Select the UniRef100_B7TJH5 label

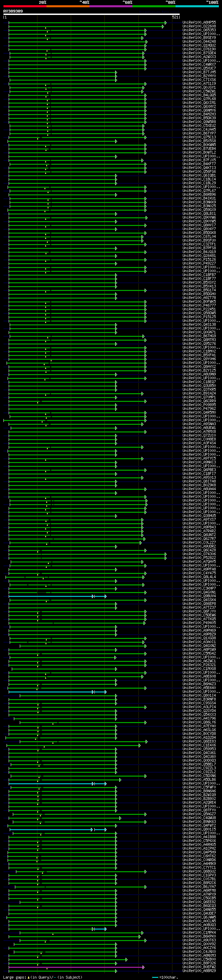199,72
